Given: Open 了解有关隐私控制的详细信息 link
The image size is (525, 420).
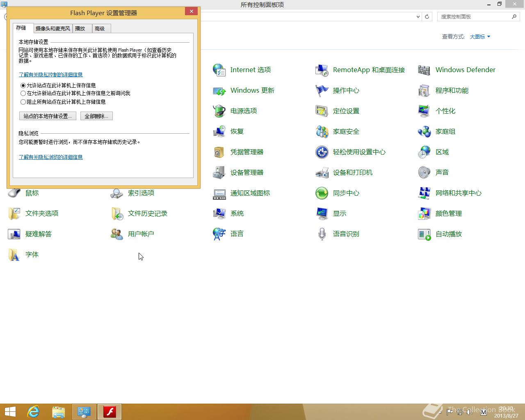Looking at the screenshot, I should (x=51, y=75).
